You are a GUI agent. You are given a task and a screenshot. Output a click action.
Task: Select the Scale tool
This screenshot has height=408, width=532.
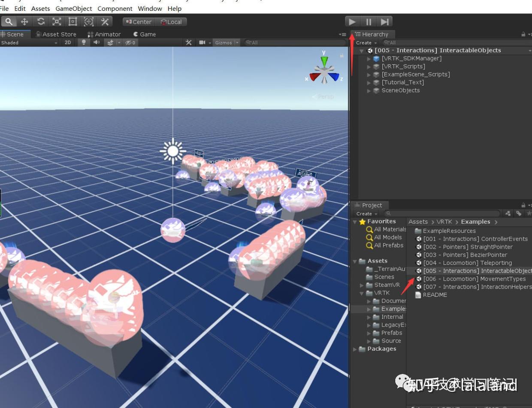coord(56,21)
